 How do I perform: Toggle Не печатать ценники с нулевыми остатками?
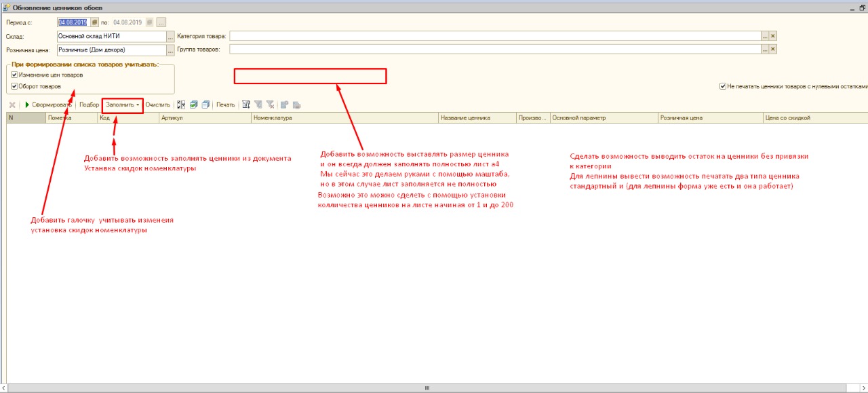click(x=723, y=87)
